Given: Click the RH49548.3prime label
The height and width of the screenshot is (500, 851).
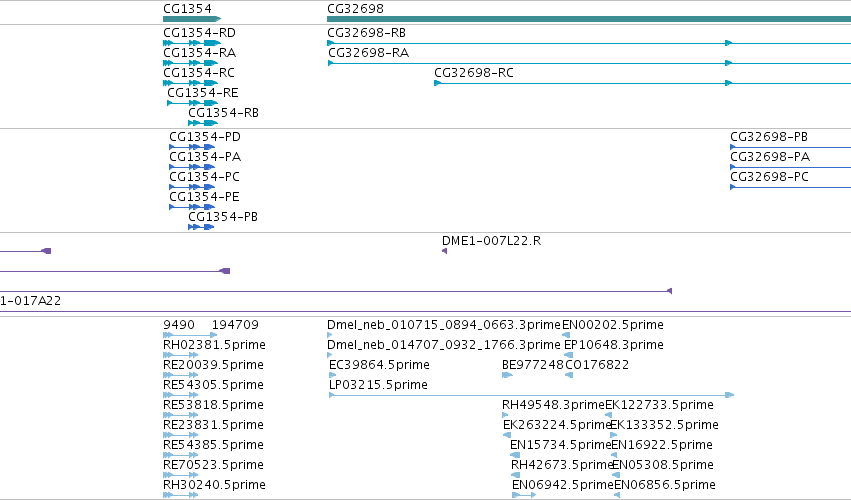Looking at the screenshot, I should pos(553,406).
